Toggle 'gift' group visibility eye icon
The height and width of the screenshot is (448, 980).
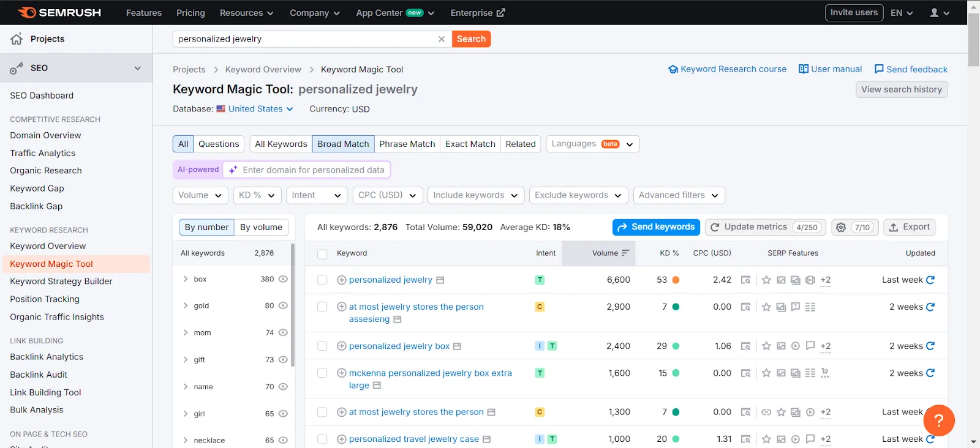283,359
